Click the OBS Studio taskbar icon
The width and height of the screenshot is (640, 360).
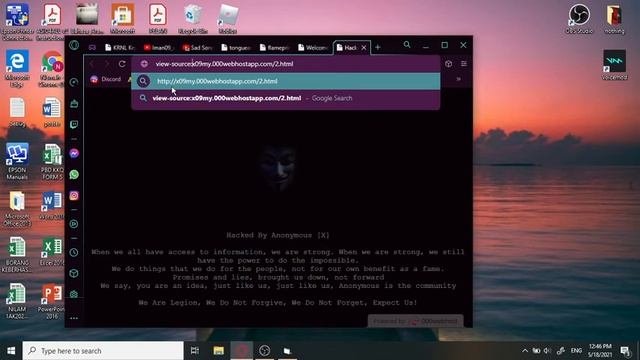coord(264,351)
